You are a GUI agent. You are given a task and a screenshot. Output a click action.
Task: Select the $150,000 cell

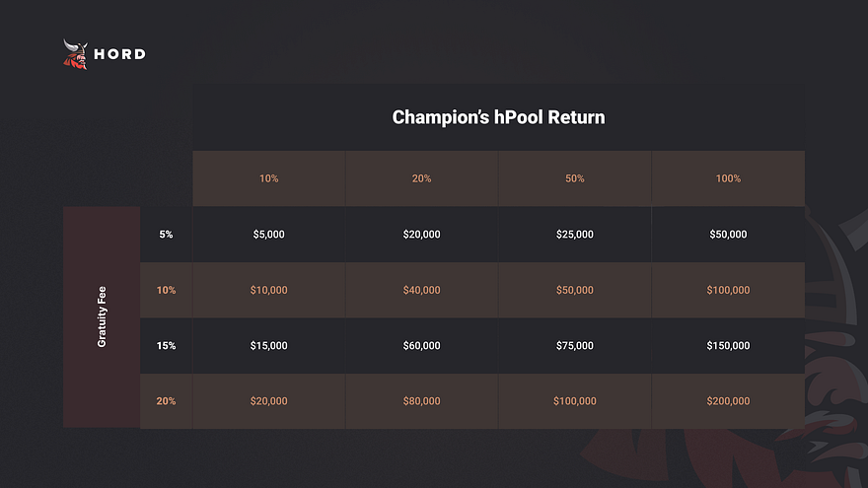pyautogui.click(x=728, y=346)
